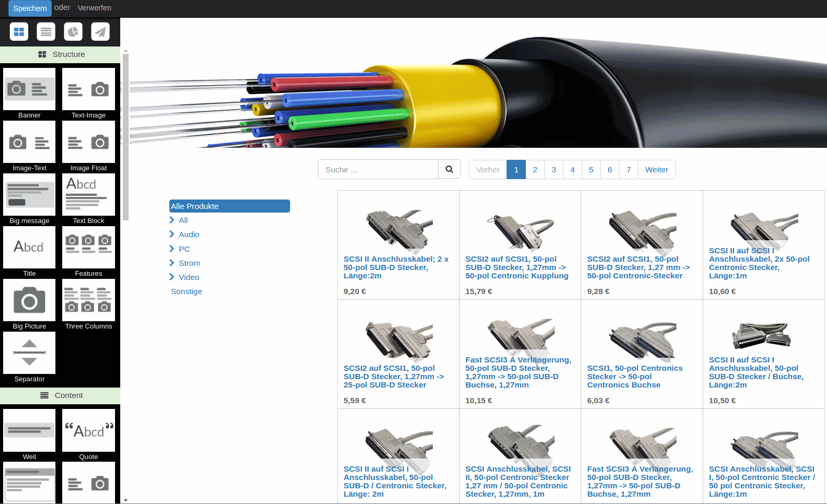The height and width of the screenshot is (504, 827).
Task: Expand the Audio category
Action: click(x=189, y=235)
